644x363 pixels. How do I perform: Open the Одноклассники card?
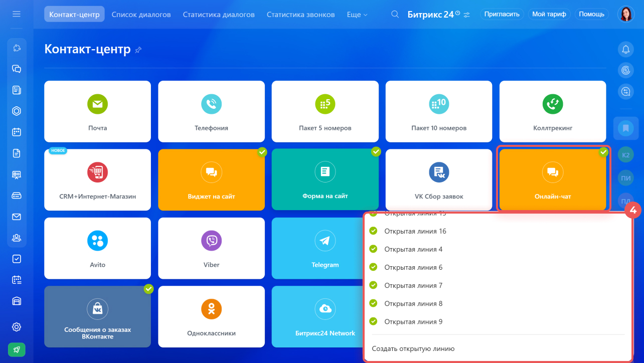coord(211,316)
